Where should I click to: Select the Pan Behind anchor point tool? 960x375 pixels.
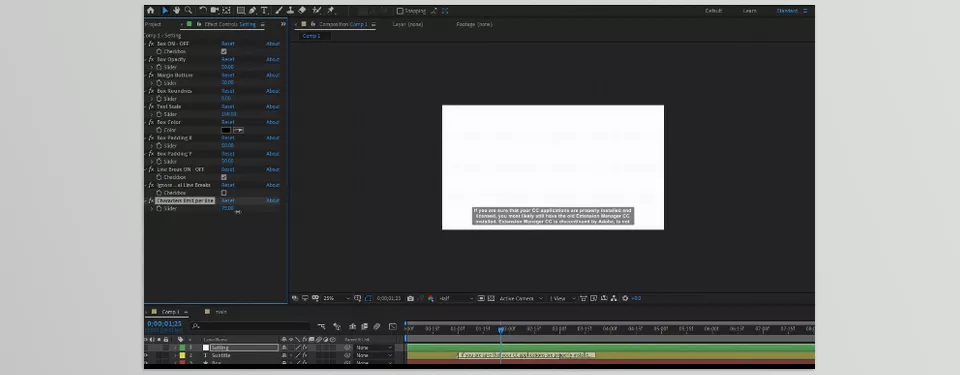[x=226, y=10]
